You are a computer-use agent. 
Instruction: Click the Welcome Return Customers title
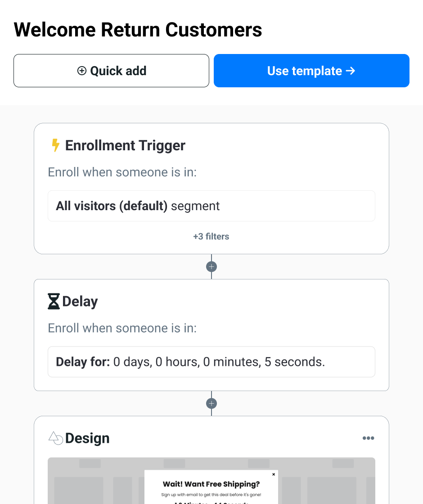138,30
